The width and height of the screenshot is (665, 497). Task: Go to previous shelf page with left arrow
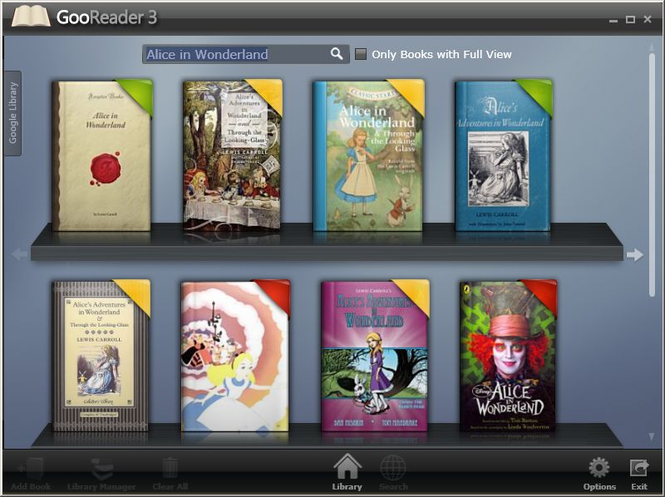(19, 255)
